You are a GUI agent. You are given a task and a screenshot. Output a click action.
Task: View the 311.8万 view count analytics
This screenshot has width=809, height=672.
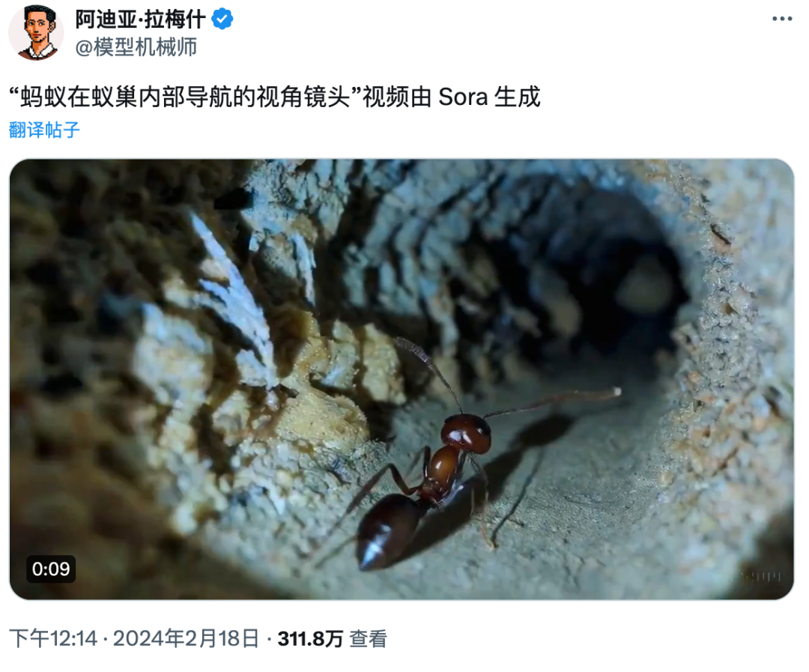[x=311, y=639]
